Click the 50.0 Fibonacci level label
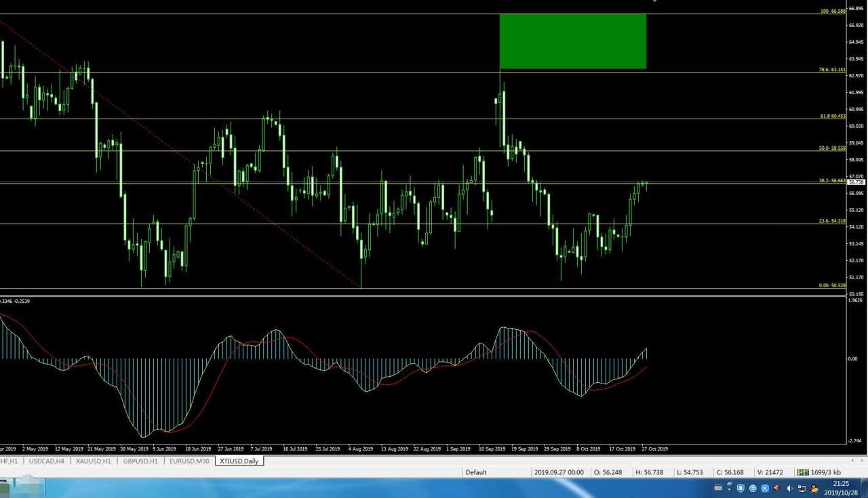Screen dimensions: 868x498 pos(833,148)
